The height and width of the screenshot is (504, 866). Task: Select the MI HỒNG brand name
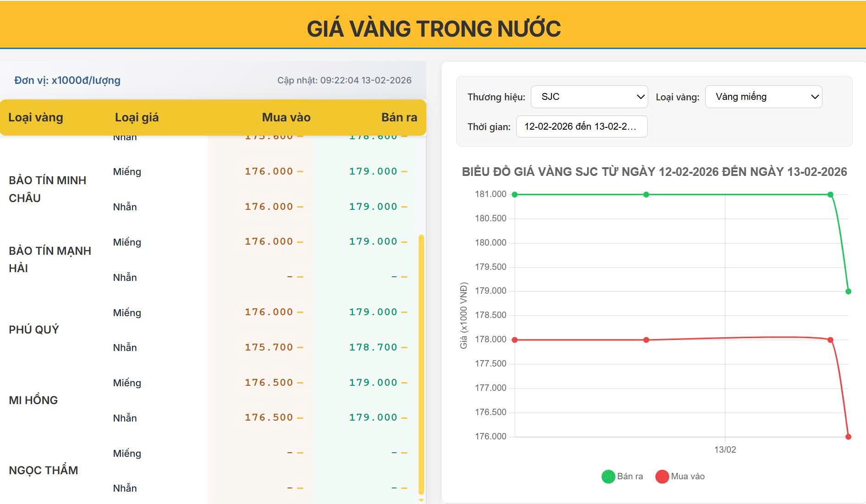click(33, 400)
